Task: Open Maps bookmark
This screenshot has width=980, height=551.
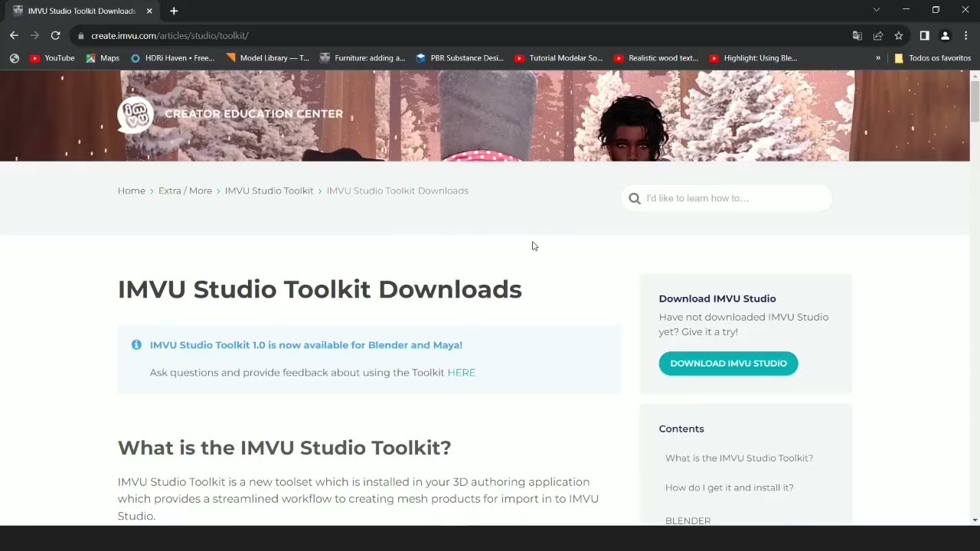Action: tap(103, 58)
